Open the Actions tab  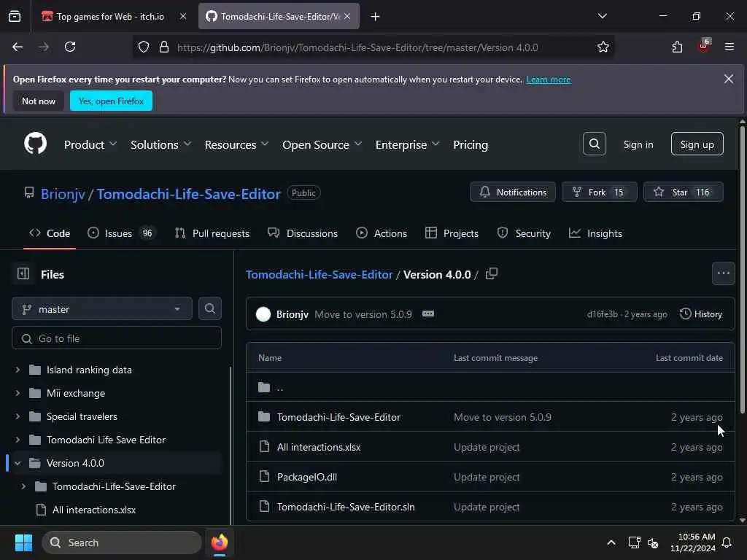pos(381,233)
